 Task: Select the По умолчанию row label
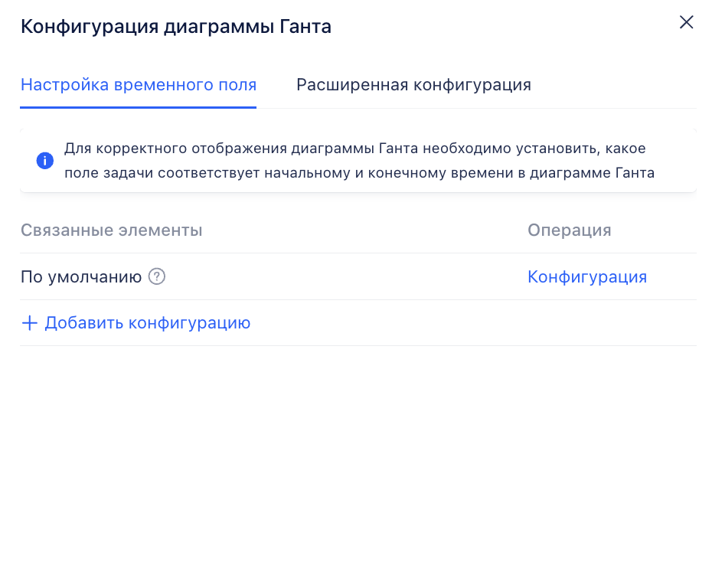81,276
